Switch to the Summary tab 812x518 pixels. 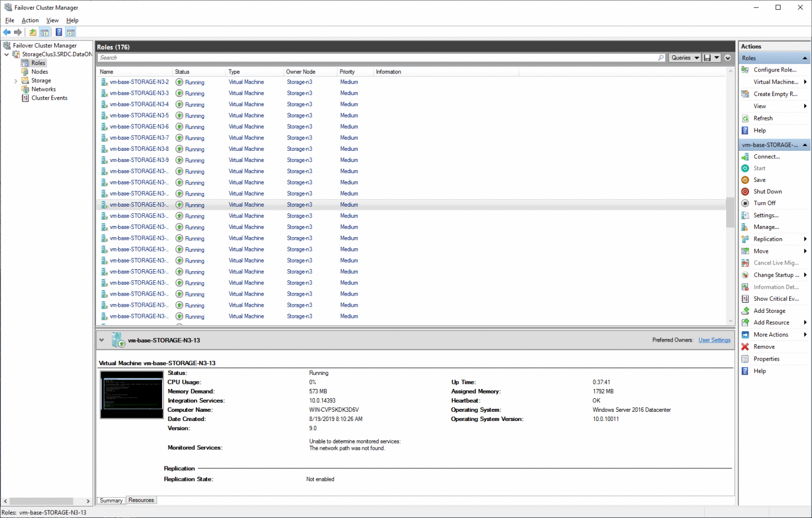pos(111,501)
